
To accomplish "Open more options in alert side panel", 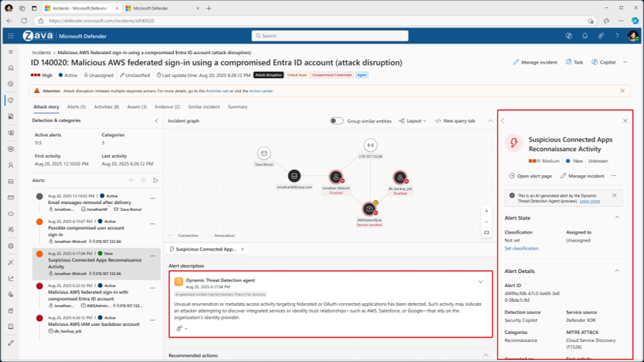I will tap(614, 176).
